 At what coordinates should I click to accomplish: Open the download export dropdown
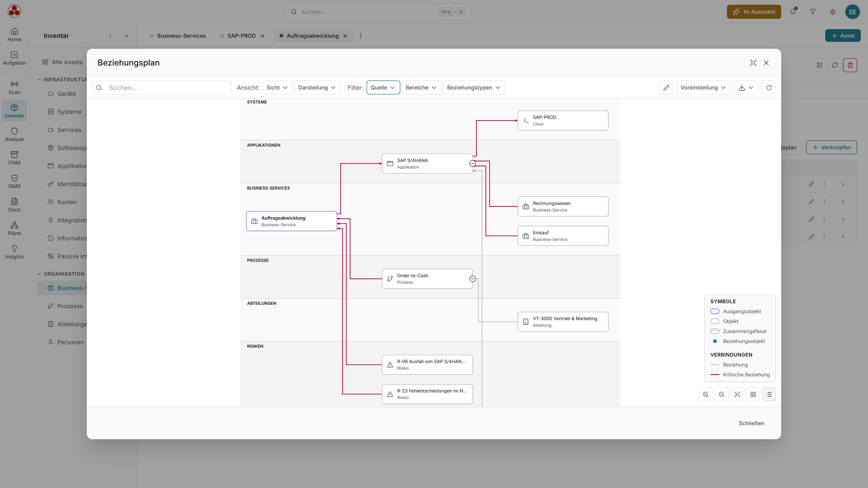[746, 88]
